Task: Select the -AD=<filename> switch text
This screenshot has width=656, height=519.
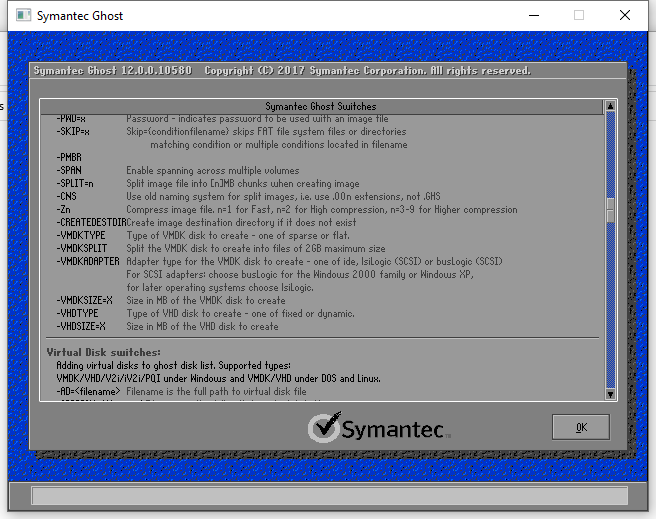Action: (88, 391)
